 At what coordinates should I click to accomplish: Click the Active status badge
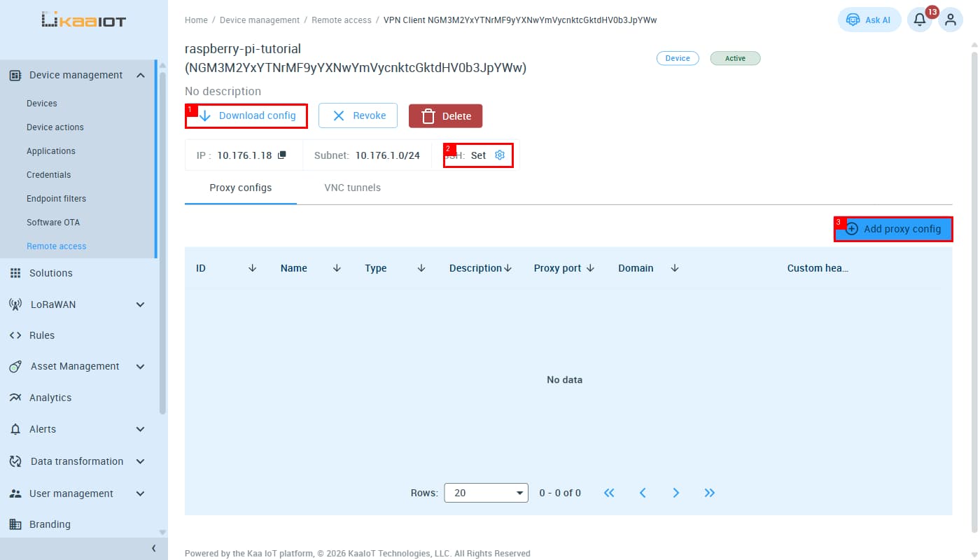(x=735, y=58)
